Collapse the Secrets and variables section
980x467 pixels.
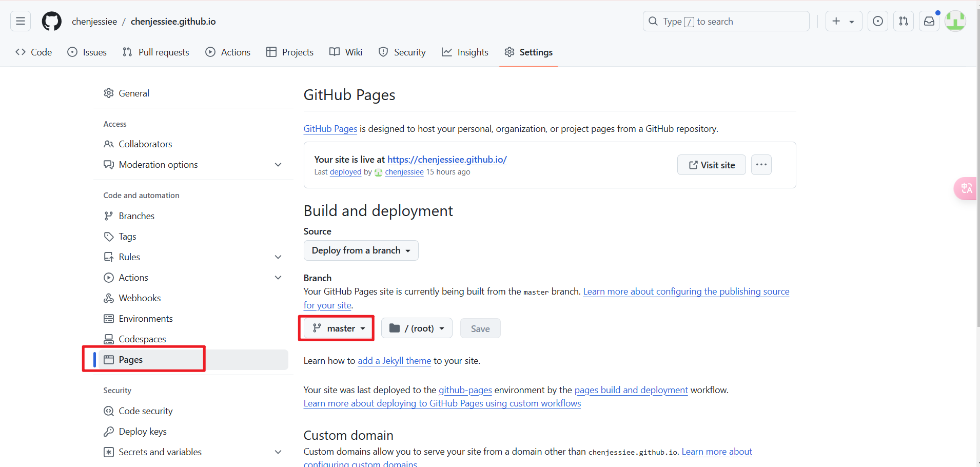pos(278,452)
